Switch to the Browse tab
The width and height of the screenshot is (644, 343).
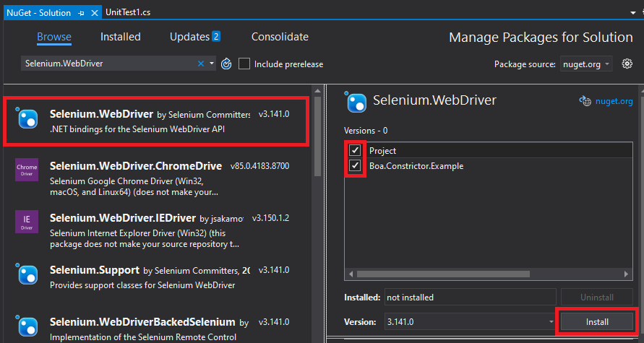[54, 37]
